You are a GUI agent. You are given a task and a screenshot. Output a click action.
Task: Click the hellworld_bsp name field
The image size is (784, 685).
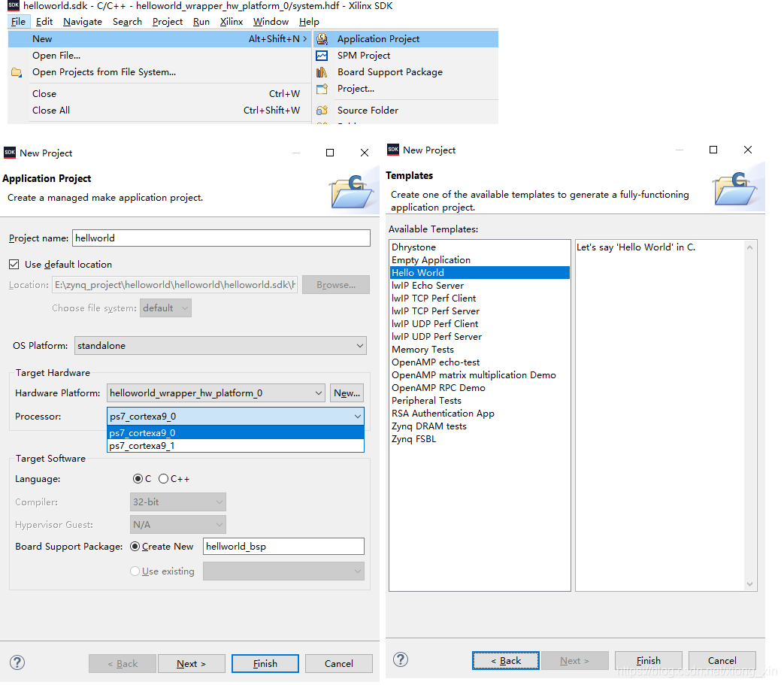283,547
